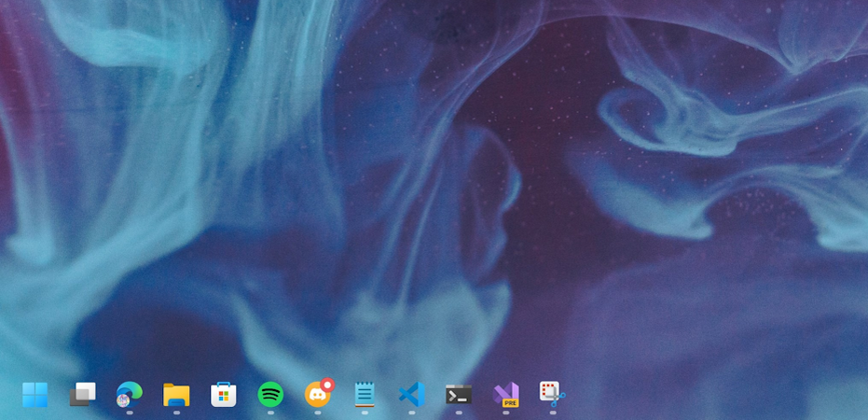Open Visual Studio Preview
868x420 pixels.
506,395
